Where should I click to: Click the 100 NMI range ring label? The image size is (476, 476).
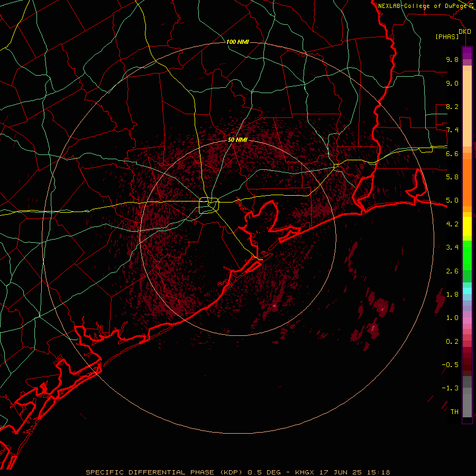click(237, 42)
